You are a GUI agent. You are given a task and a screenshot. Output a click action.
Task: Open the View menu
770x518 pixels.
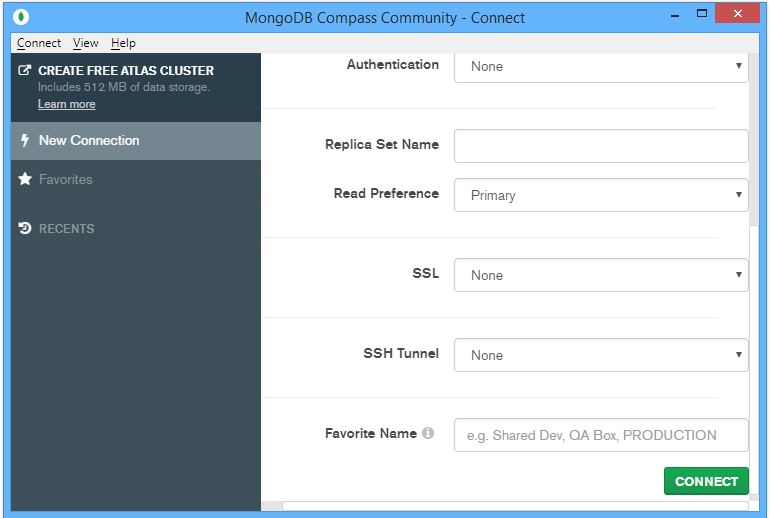point(86,43)
